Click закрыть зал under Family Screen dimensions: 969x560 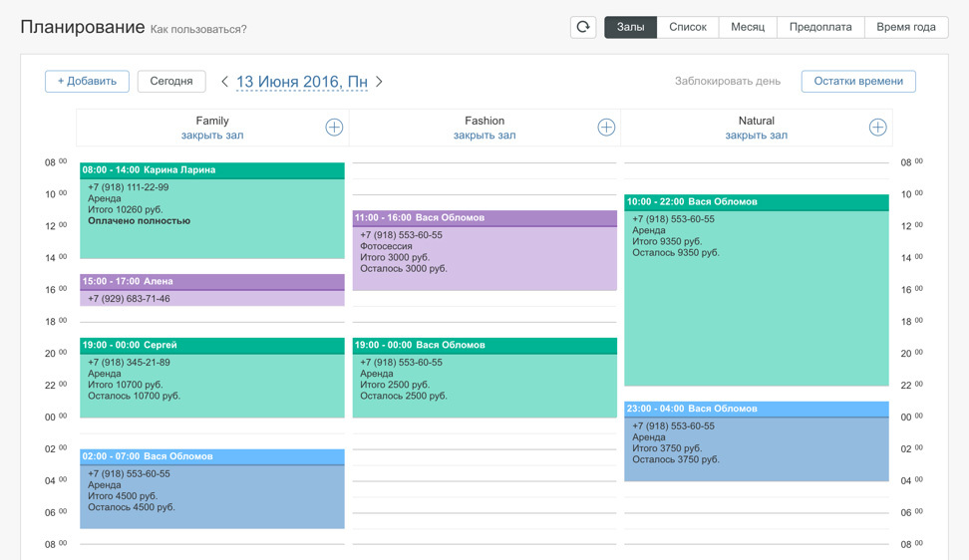pyautogui.click(x=212, y=136)
